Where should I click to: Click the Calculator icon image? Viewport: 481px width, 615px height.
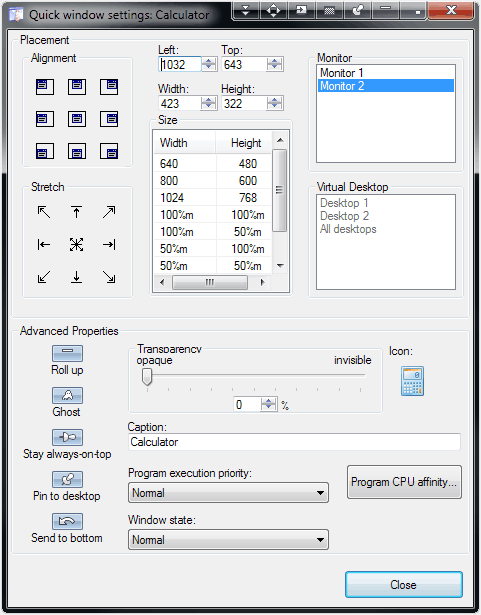(412, 381)
